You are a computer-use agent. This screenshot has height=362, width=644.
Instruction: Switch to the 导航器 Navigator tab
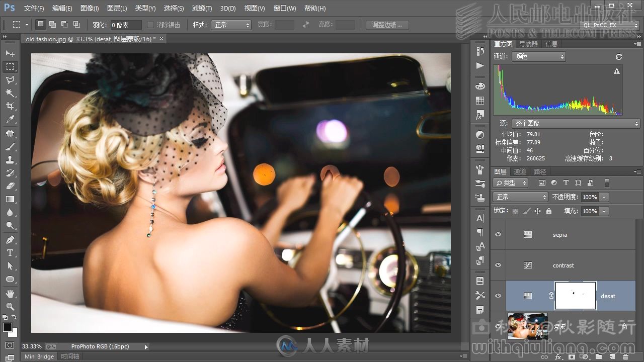[x=529, y=44]
